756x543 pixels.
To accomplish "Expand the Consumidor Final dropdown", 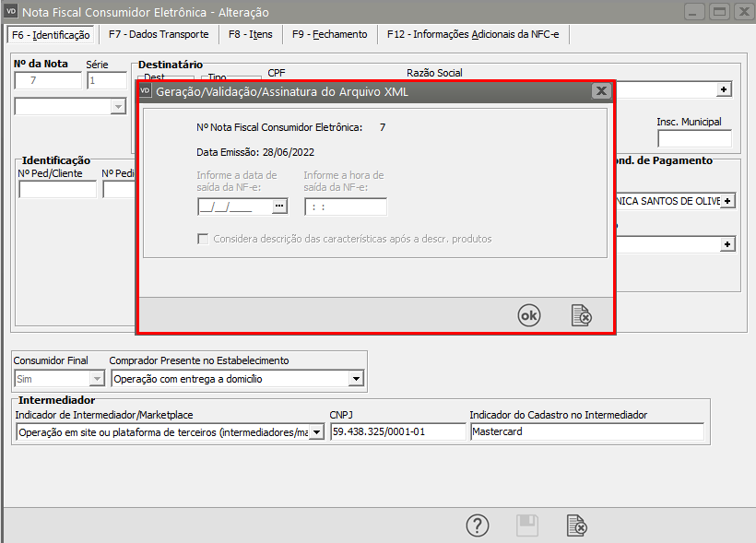I will [97, 378].
